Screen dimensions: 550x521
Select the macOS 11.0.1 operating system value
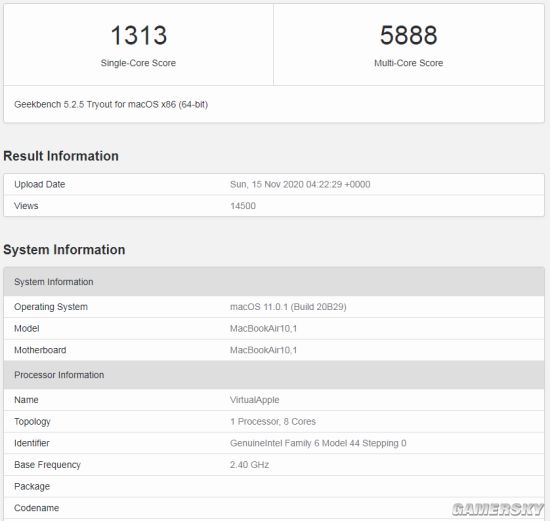(288, 307)
